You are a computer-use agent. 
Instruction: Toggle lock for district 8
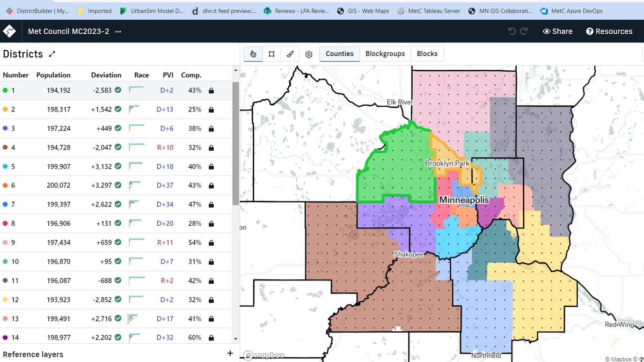coord(211,224)
